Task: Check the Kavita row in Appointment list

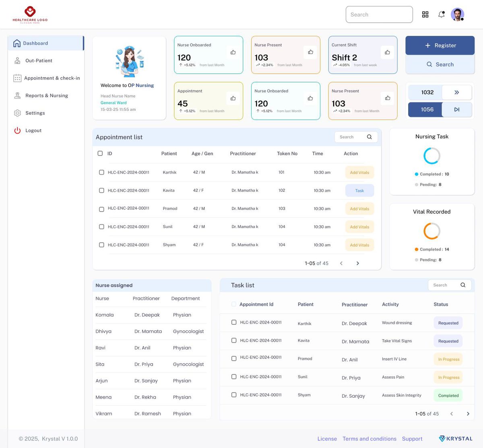Action: tap(101, 190)
